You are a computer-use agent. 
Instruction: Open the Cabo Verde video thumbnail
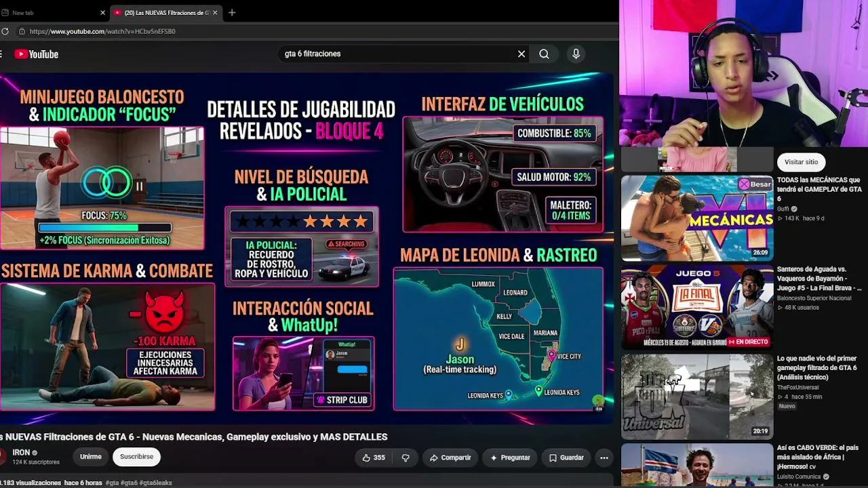(697, 466)
